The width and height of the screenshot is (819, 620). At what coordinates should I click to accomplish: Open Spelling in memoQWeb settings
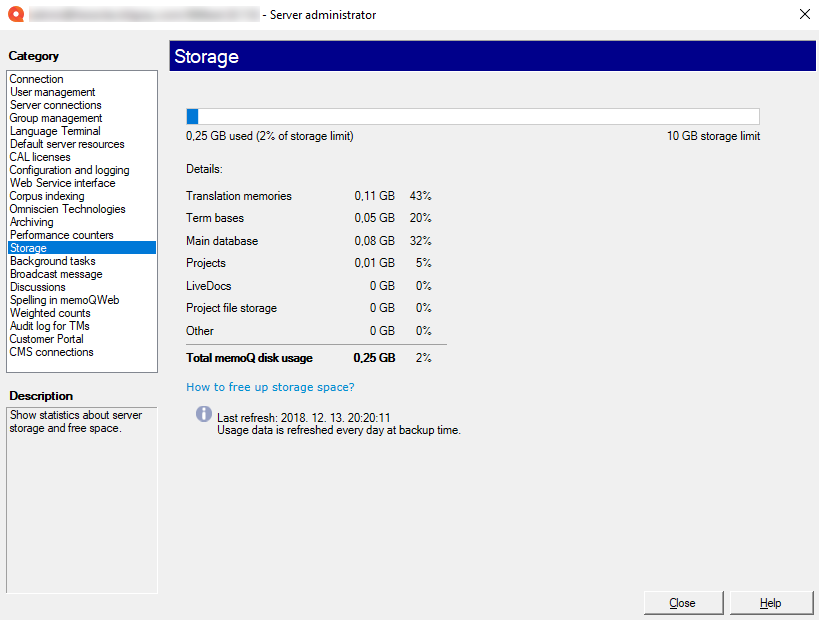coord(64,299)
